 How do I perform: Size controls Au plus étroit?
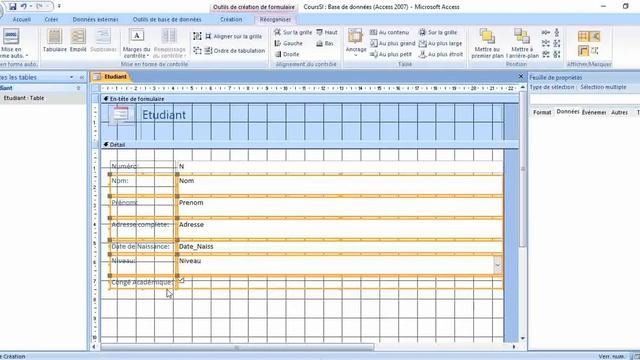pyautogui.click(x=441, y=54)
